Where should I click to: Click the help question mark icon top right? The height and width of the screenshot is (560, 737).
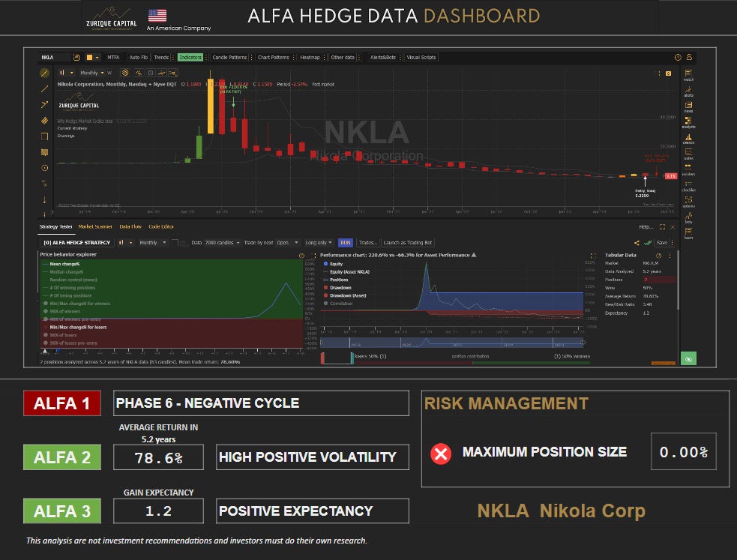tap(678, 57)
